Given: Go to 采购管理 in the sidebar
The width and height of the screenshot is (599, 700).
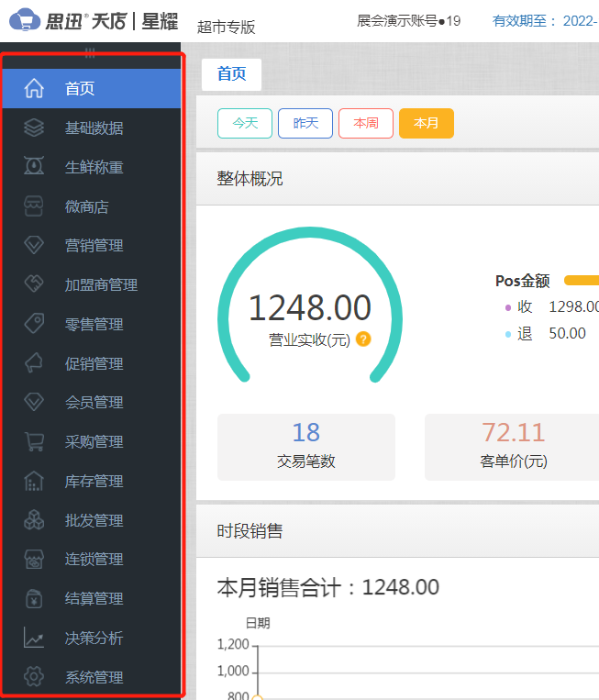Looking at the screenshot, I should pyautogui.click(x=92, y=441).
